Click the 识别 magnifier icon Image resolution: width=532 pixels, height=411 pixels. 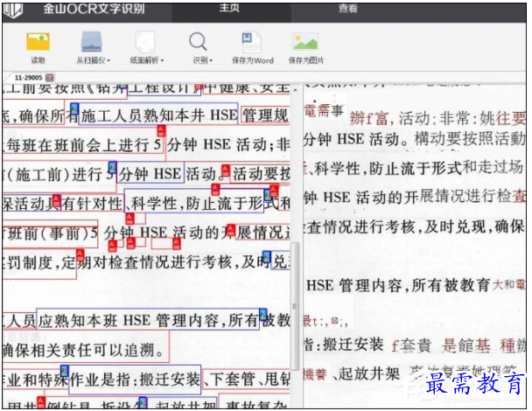(198, 42)
